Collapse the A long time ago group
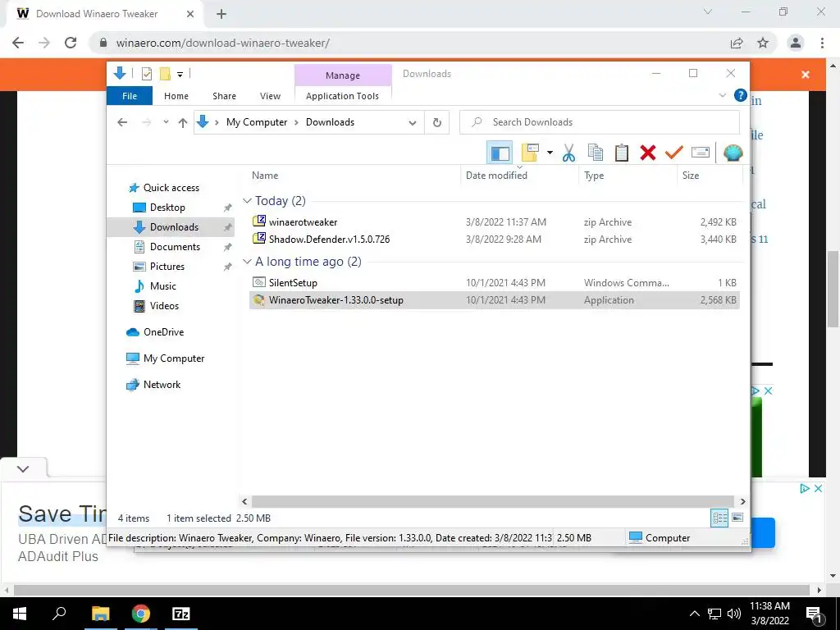 pos(247,262)
